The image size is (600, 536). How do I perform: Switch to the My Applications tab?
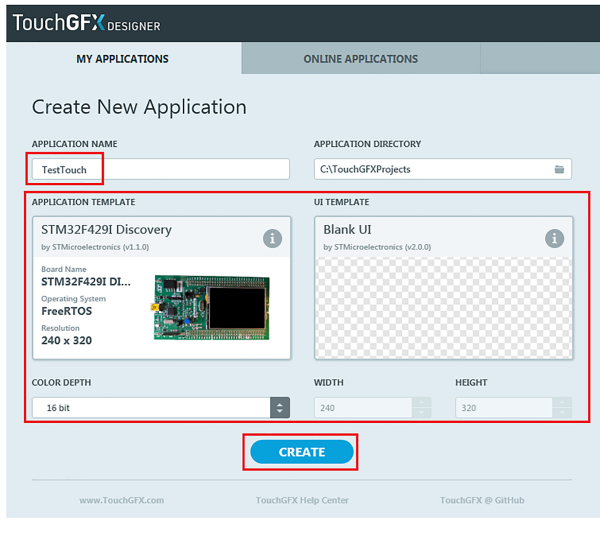point(123,59)
